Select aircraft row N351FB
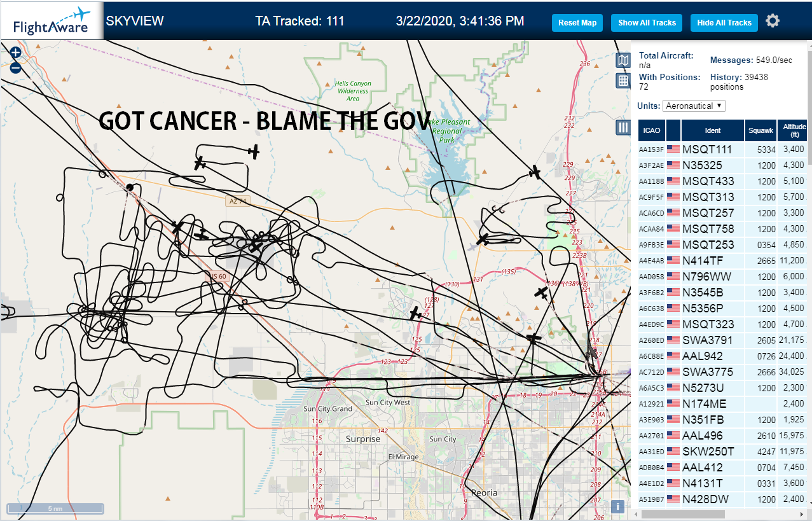Image resolution: width=812 pixels, height=521 pixels. (x=723, y=420)
